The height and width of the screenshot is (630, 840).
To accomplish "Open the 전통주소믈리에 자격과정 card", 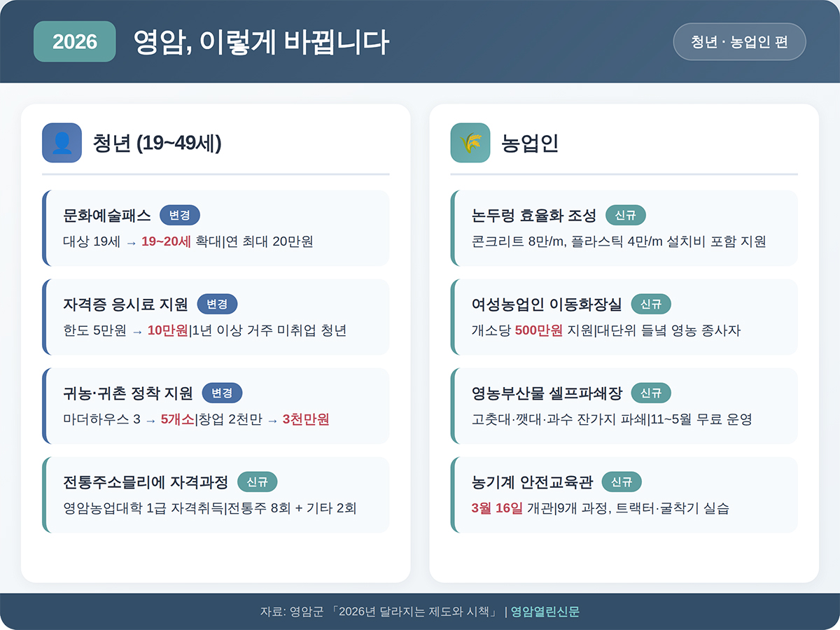I will (216, 495).
